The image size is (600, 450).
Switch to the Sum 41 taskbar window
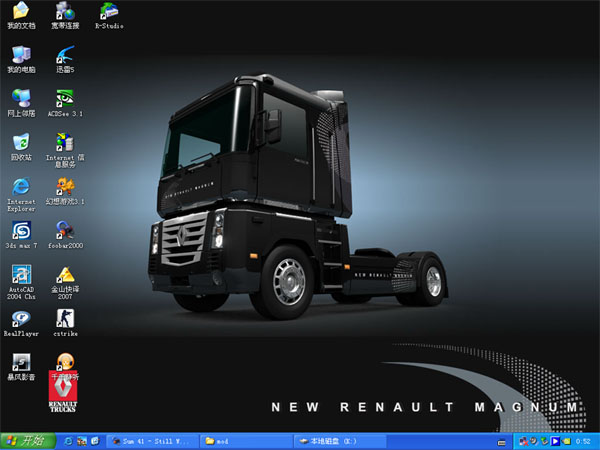click(150, 441)
